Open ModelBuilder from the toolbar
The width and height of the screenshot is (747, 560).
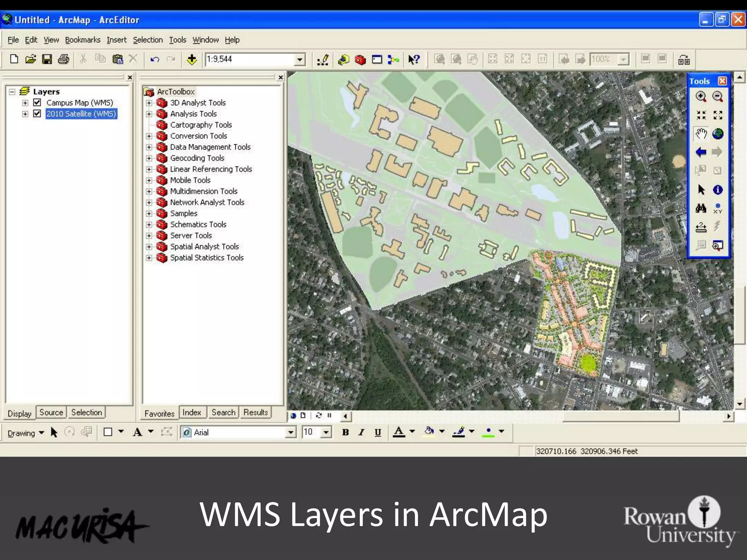point(393,59)
